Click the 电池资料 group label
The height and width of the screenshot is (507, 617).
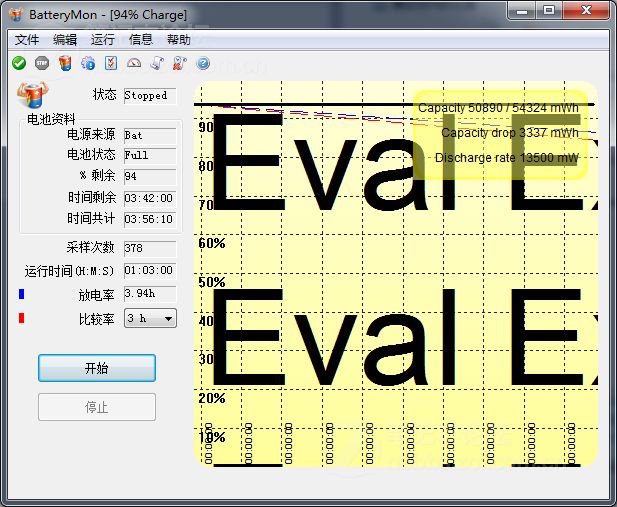[x=51, y=119]
